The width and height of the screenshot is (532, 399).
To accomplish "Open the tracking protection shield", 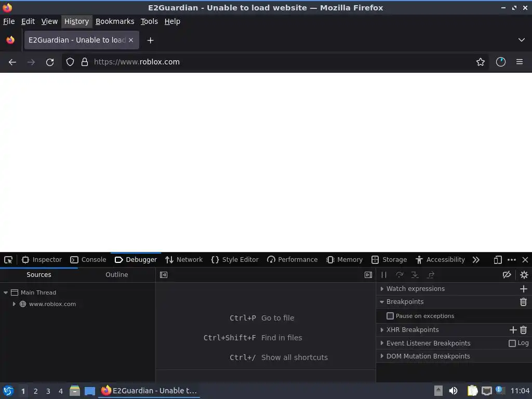I will (x=70, y=62).
